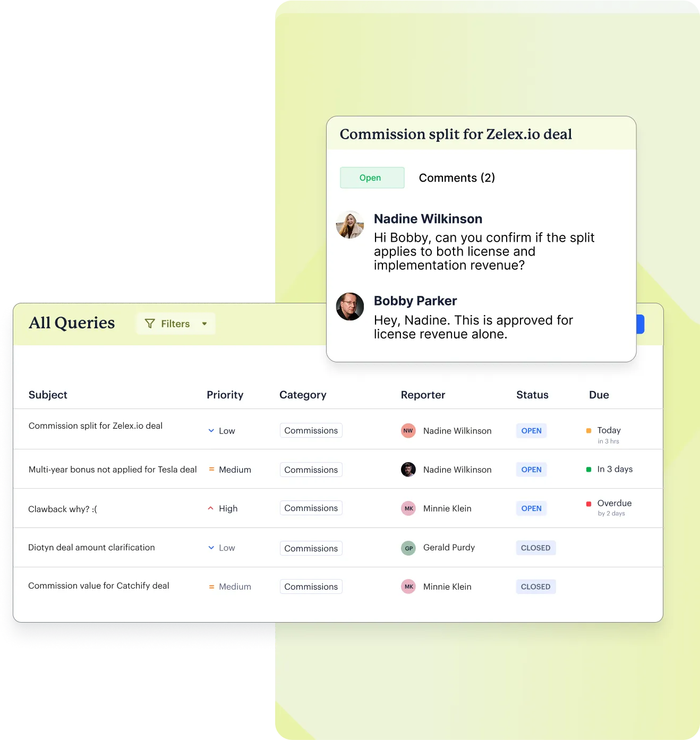700x740 pixels.
Task: Click CLOSED status badge in Catchify row
Action: pos(535,586)
